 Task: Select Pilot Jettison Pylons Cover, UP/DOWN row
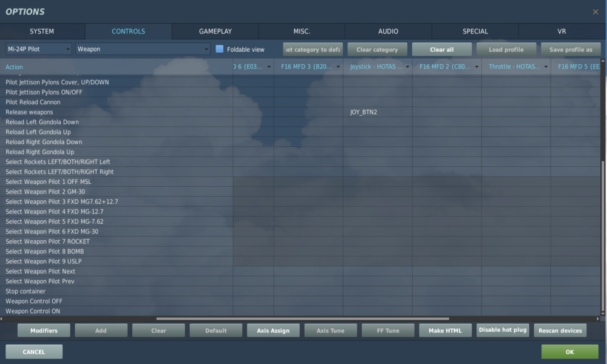116,82
